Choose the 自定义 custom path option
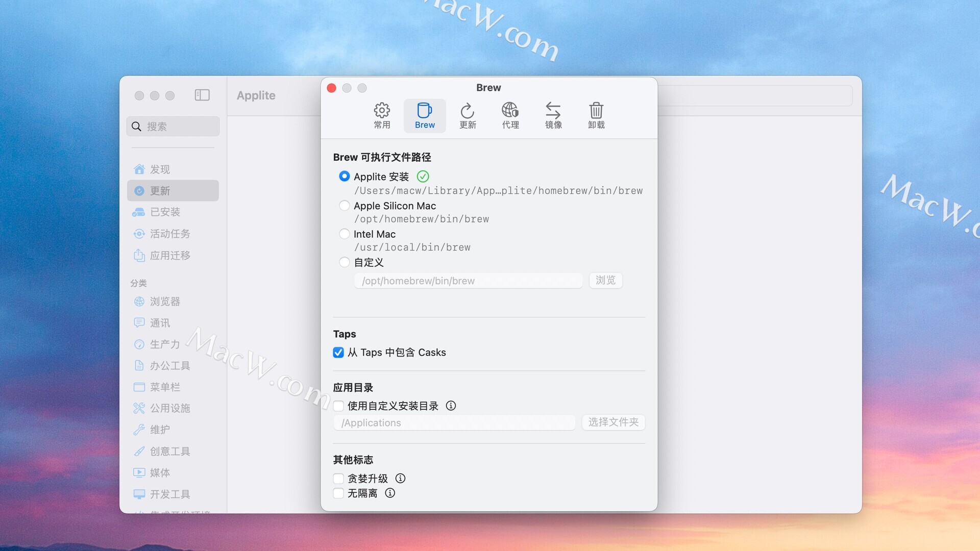The height and width of the screenshot is (551, 980). click(345, 262)
